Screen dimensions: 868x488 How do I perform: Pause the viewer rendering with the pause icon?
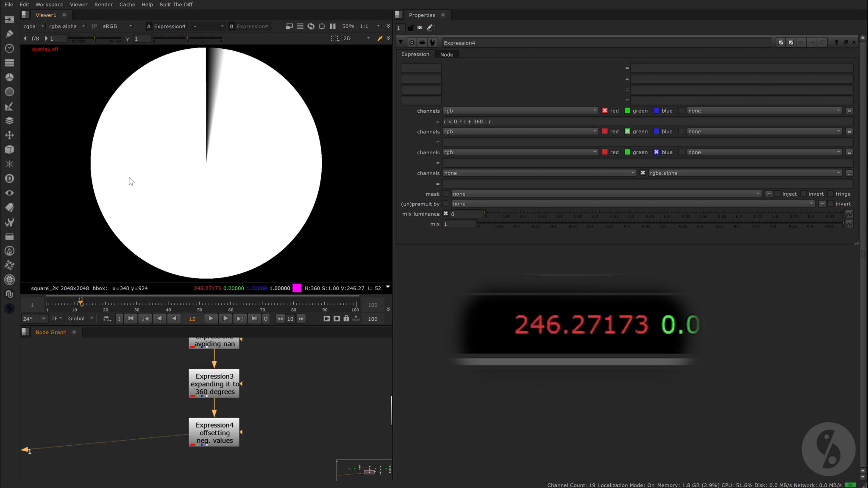[332, 26]
